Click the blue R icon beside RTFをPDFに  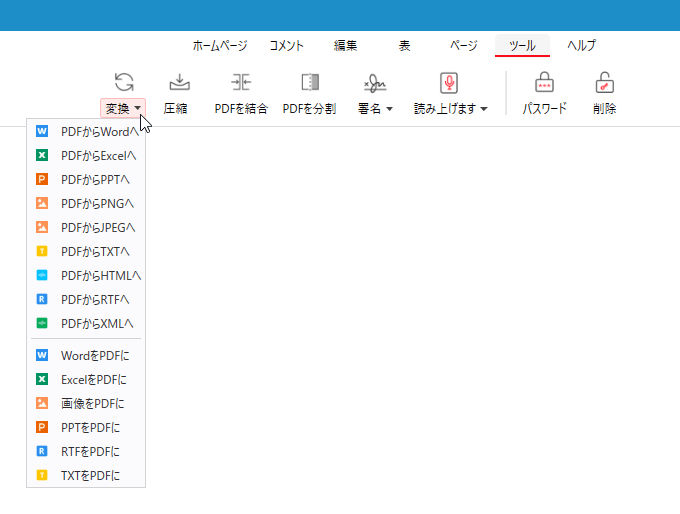click(42, 452)
